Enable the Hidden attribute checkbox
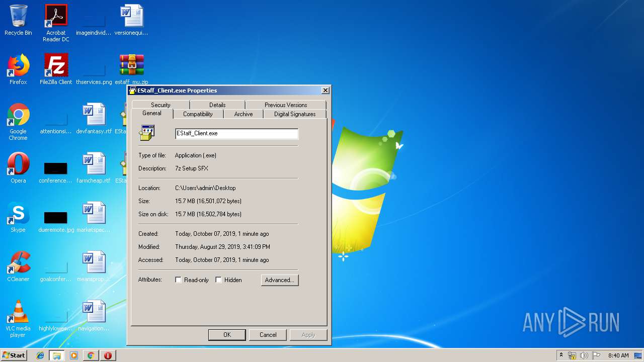Screen dimensions: 644x362 [x=218, y=280]
